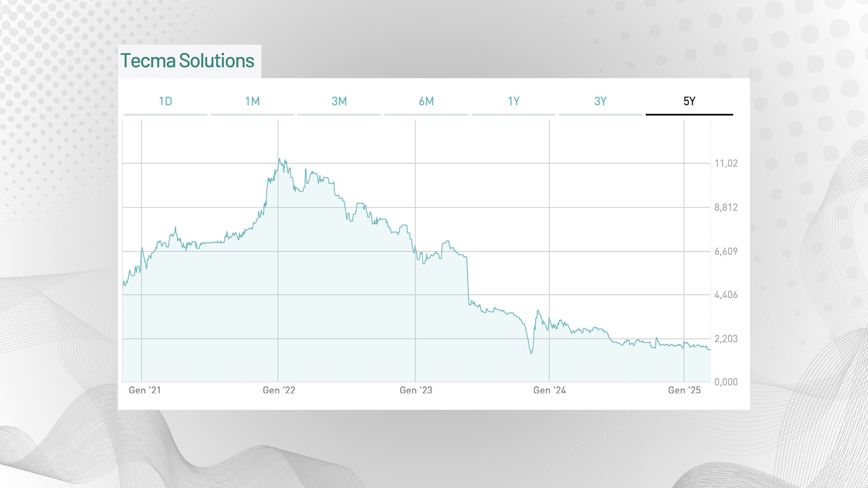Open the 3M time range tab

(339, 101)
